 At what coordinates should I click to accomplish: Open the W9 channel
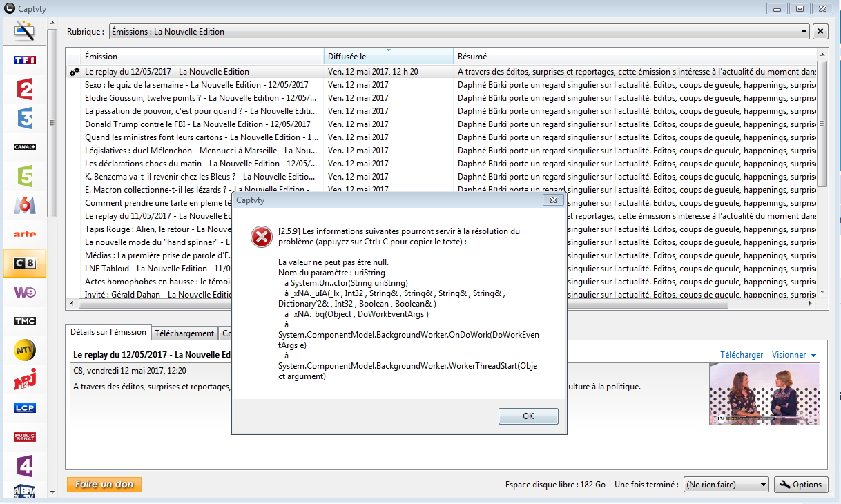(x=25, y=292)
